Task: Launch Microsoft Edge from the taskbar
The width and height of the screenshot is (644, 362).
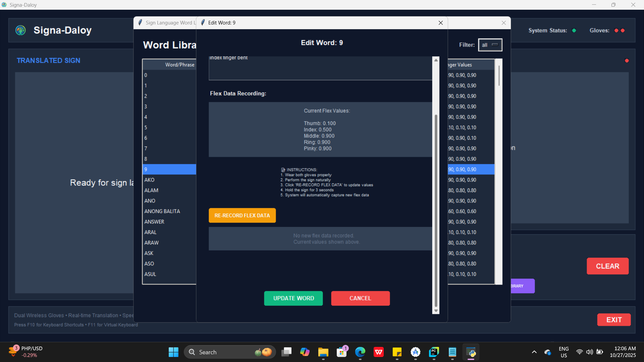Action: [360, 352]
